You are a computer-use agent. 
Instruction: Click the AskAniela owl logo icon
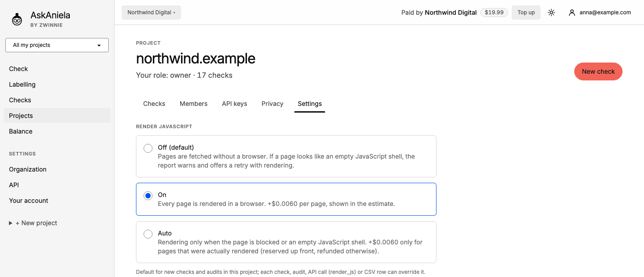point(17,19)
